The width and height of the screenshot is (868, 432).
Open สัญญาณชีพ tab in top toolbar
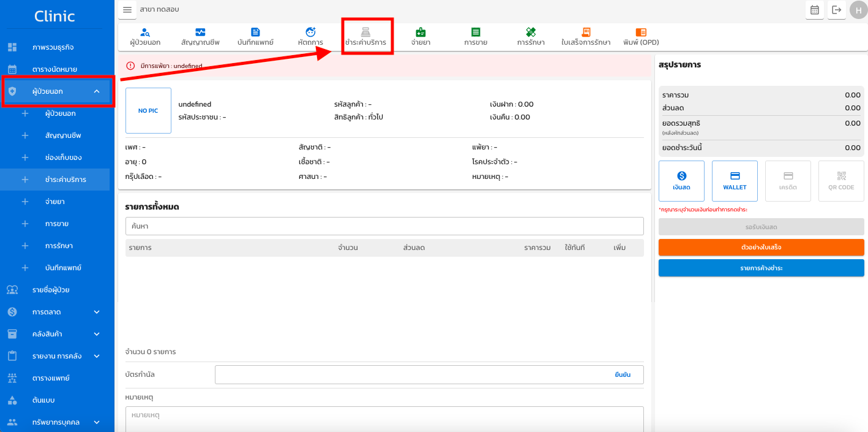200,37
